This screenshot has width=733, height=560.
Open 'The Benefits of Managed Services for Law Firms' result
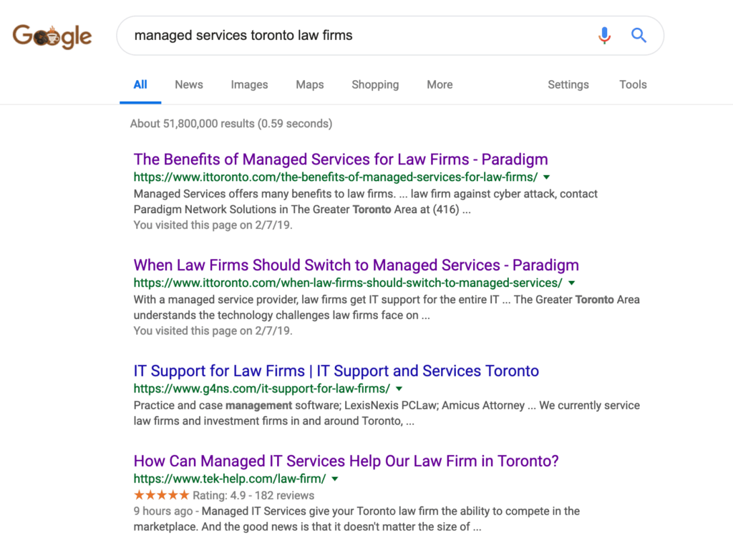click(341, 159)
